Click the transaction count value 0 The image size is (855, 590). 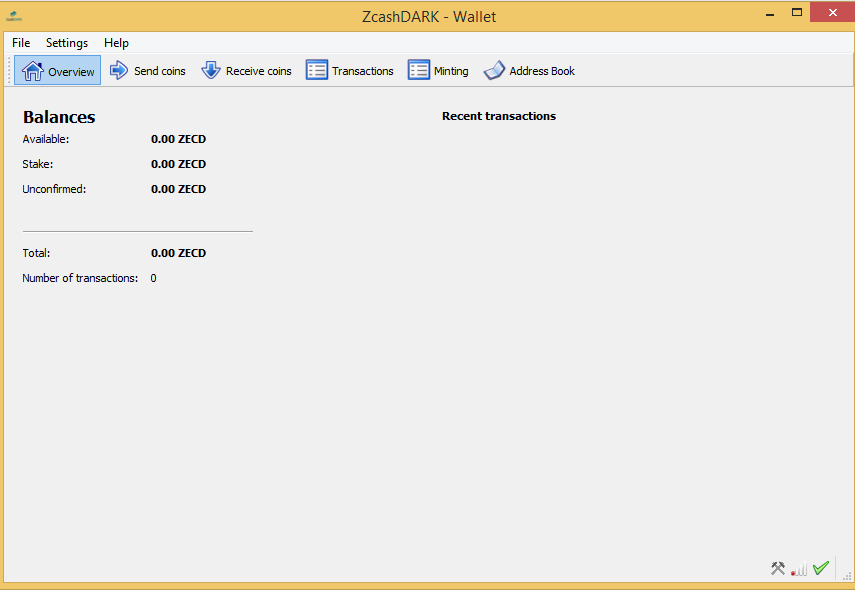153,278
